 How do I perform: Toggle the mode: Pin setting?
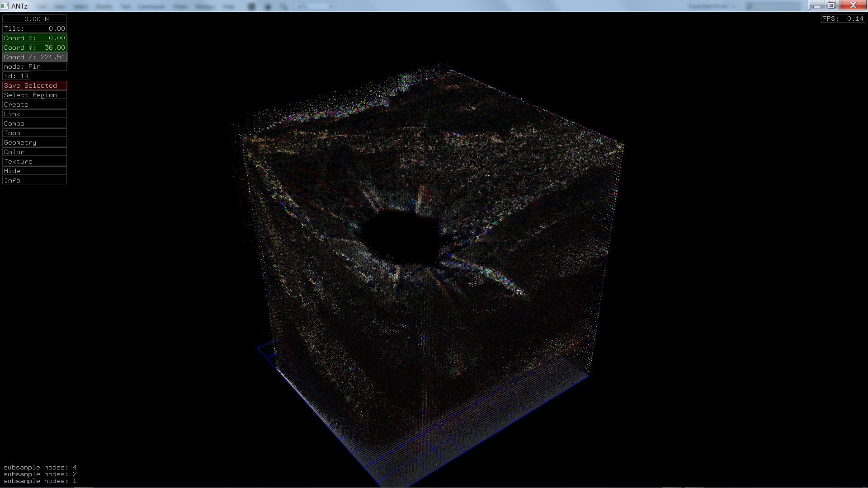pyautogui.click(x=34, y=66)
